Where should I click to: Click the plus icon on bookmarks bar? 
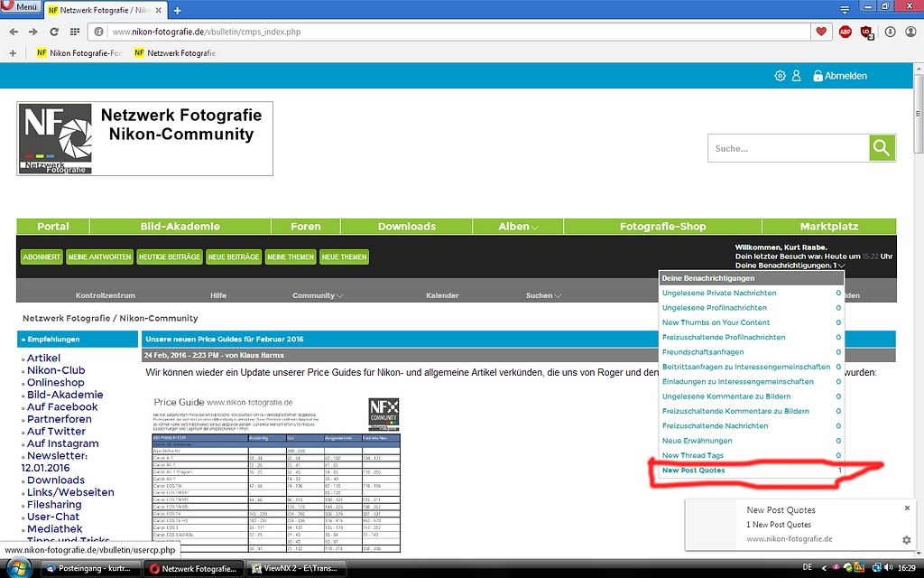pyautogui.click(x=13, y=53)
